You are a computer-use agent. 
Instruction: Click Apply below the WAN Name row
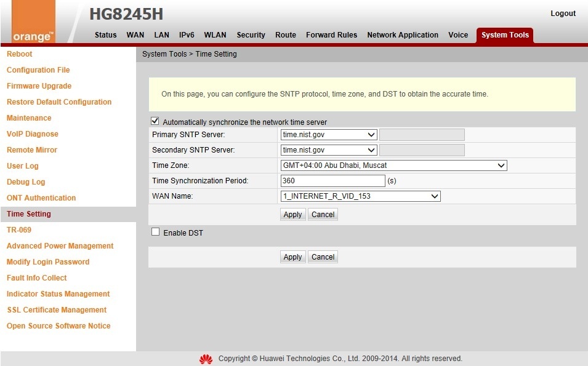(x=292, y=214)
